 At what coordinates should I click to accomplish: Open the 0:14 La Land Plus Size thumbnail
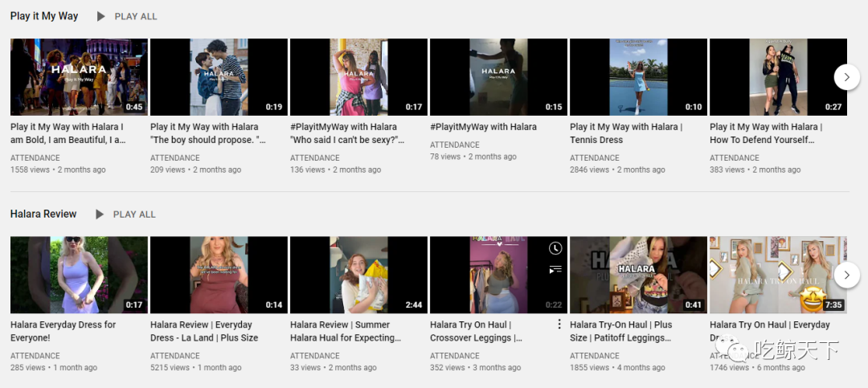219,275
